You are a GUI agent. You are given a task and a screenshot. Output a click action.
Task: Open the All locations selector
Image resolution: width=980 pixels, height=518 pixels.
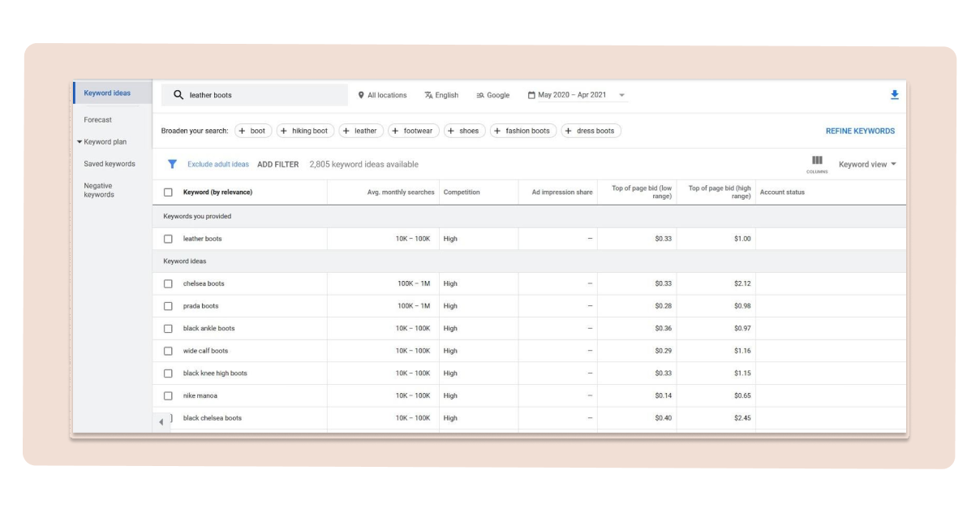coord(382,95)
